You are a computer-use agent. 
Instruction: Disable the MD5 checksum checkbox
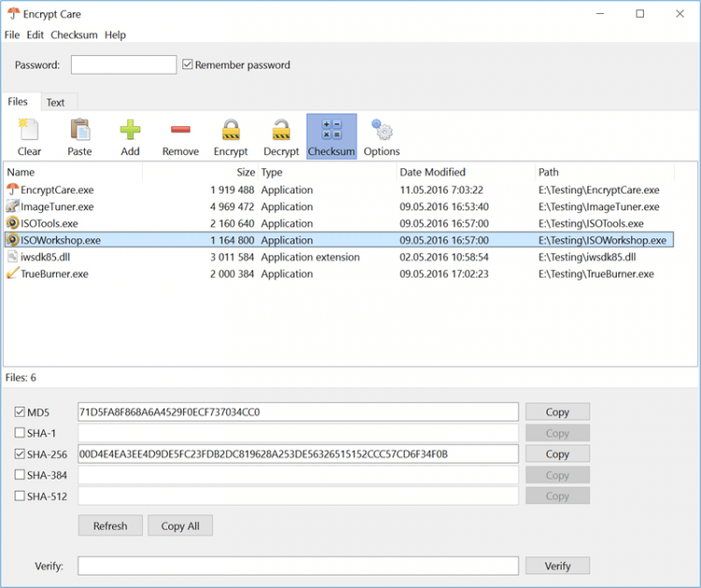21,412
